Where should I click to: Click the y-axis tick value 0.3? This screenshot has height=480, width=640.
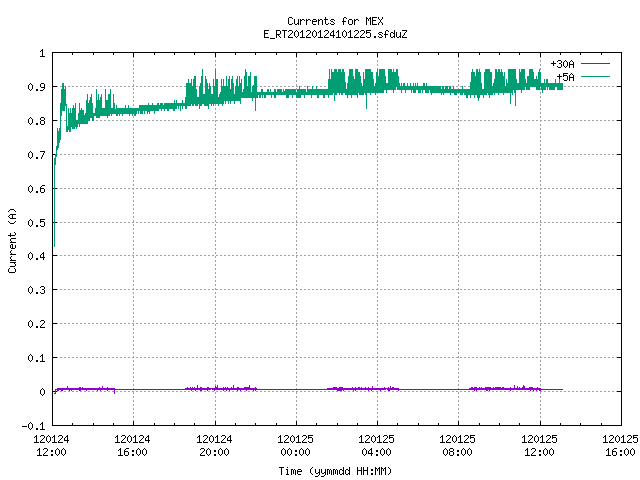36,290
